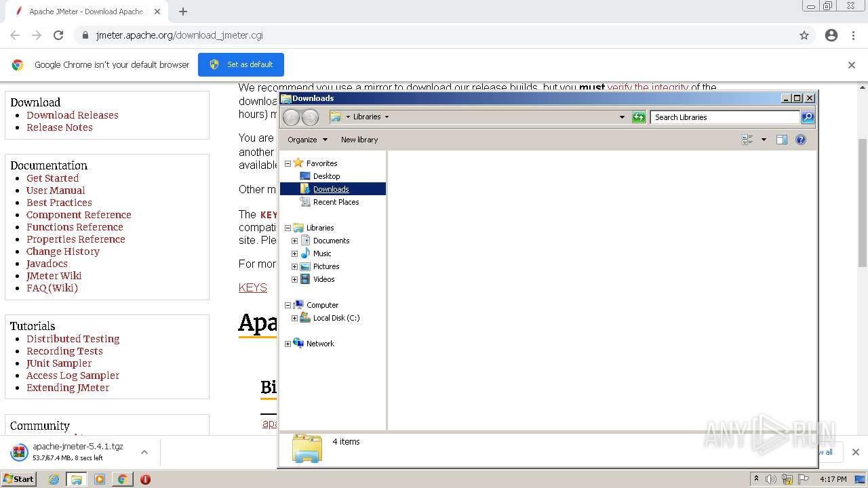Click the Chrome taskbar icon
This screenshot has width=868, height=488.
pyautogui.click(x=122, y=479)
